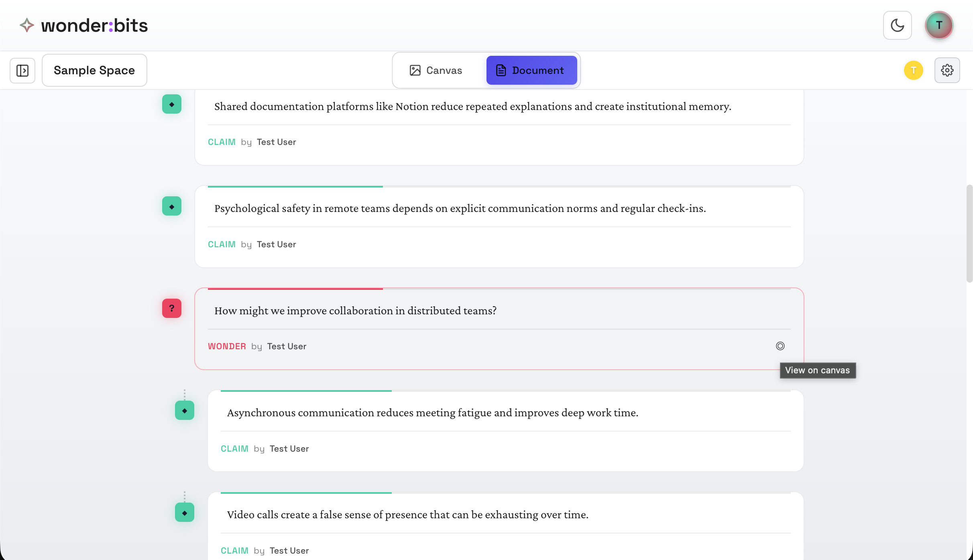The width and height of the screenshot is (973, 560).
Task: Click claim badge beside Video calls claim
Action: [x=185, y=513]
